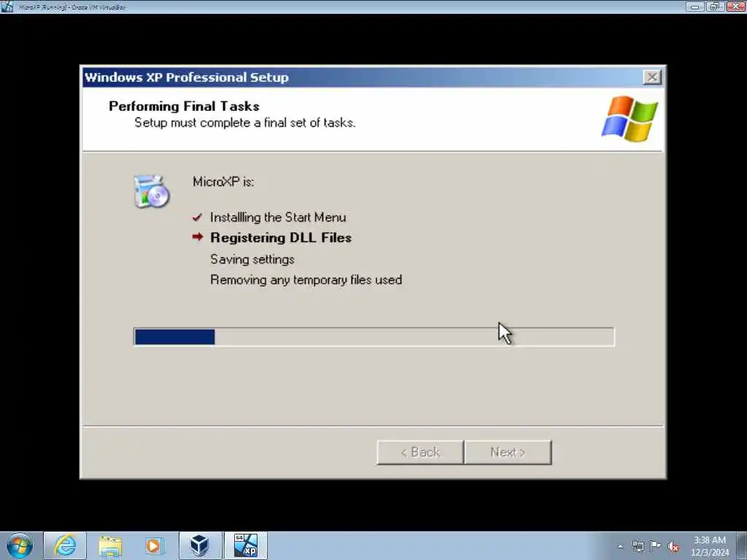Launch Windows Media Player from the taskbar
This screenshot has height=560, width=747.
[x=153, y=545]
